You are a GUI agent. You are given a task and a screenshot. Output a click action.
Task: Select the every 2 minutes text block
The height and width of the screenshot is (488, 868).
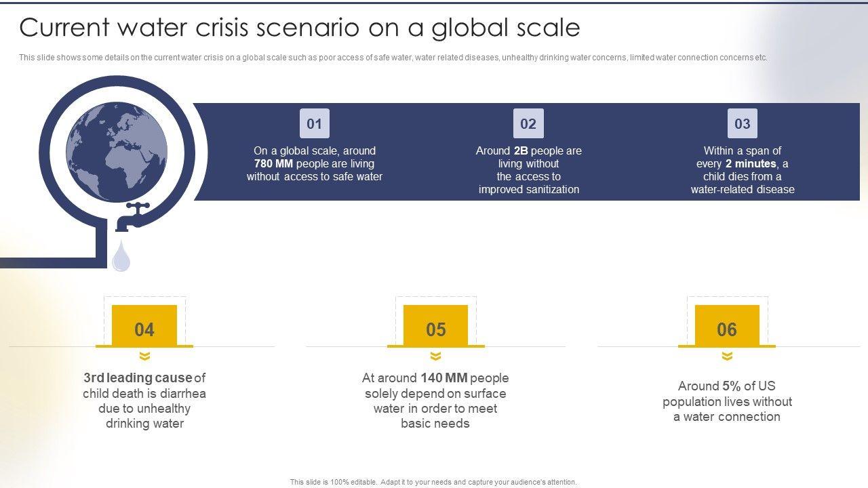click(x=743, y=170)
